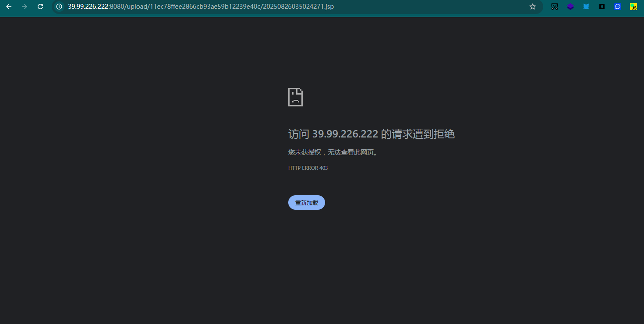The width and height of the screenshot is (644, 324).
Task: Open the blue chat bubble extension
Action: 618,7
